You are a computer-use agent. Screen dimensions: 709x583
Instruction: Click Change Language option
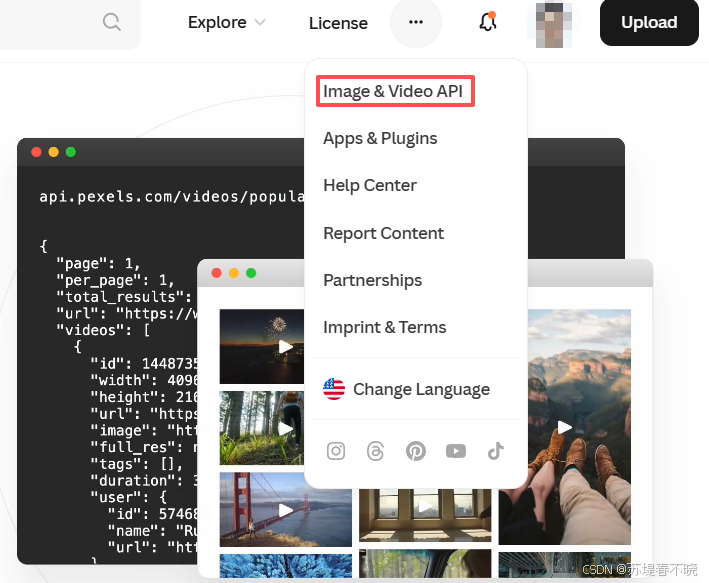tap(421, 389)
